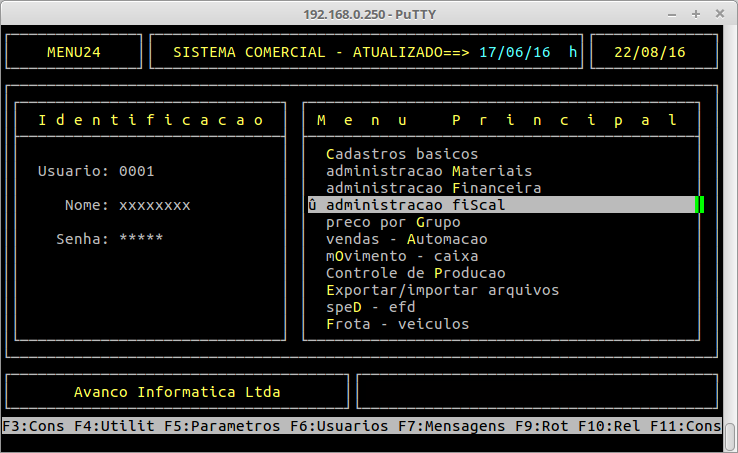Select highlighted administracao fiScal entry
Image resolution: width=738 pixels, height=453 pixels.
502,205
